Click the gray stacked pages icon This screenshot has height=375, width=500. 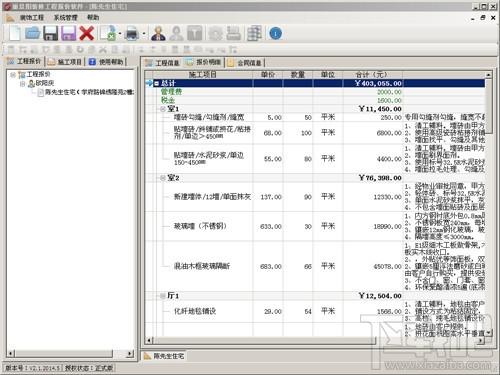point(234,33)
